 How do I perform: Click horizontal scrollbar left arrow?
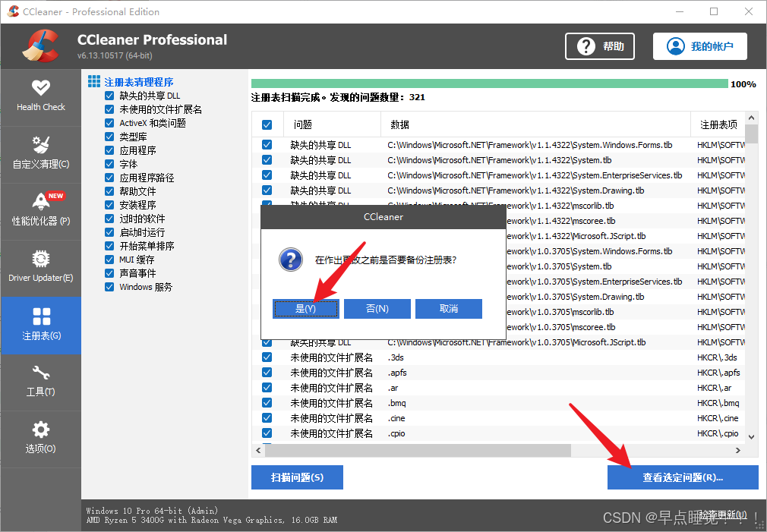[x=259, y=450]
